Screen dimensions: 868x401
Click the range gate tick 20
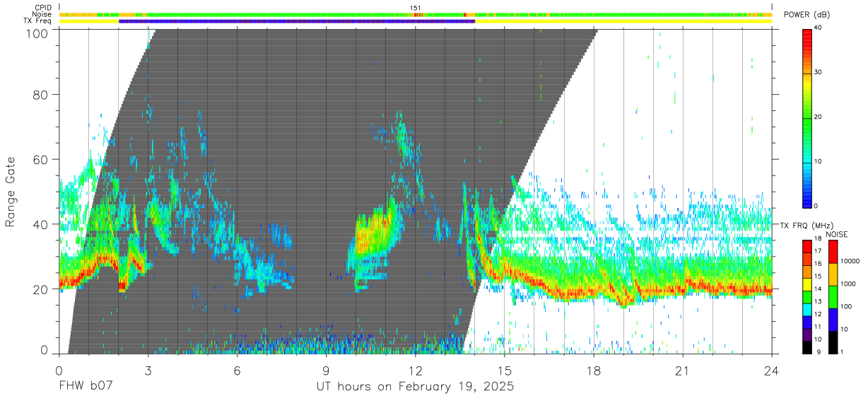[x=42, y=289]
